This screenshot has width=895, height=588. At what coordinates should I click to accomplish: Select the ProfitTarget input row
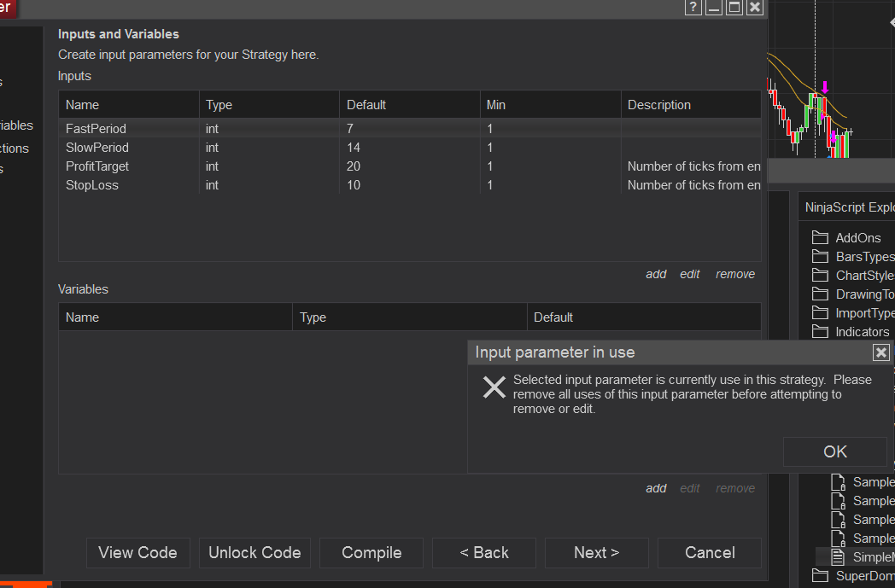[x=97, y=166]
